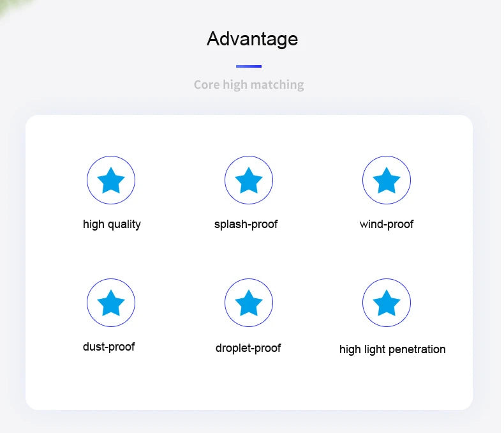Click the blue divider bar under Advantage
This screenshot has width=504, height=433.
pos(249,66)
